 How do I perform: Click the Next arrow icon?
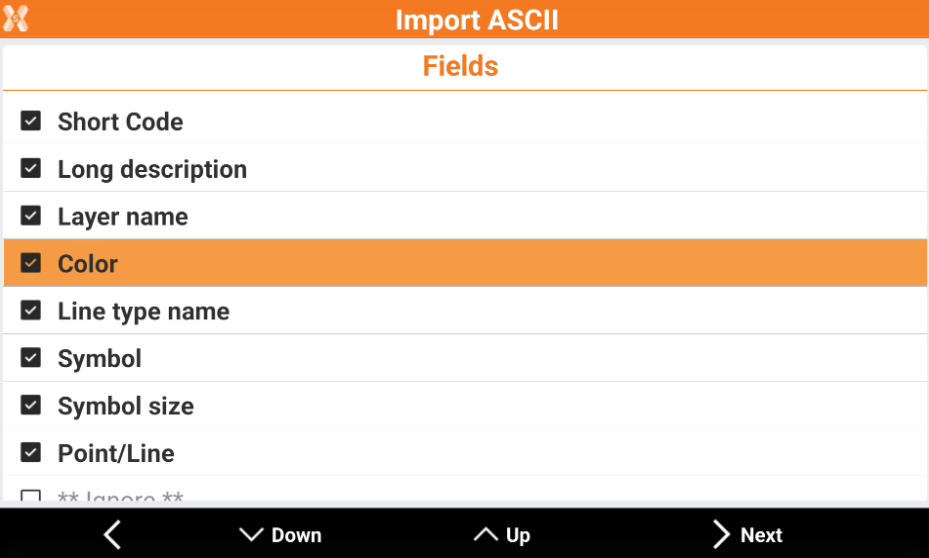pyautogui.click(x=721, y=535)
